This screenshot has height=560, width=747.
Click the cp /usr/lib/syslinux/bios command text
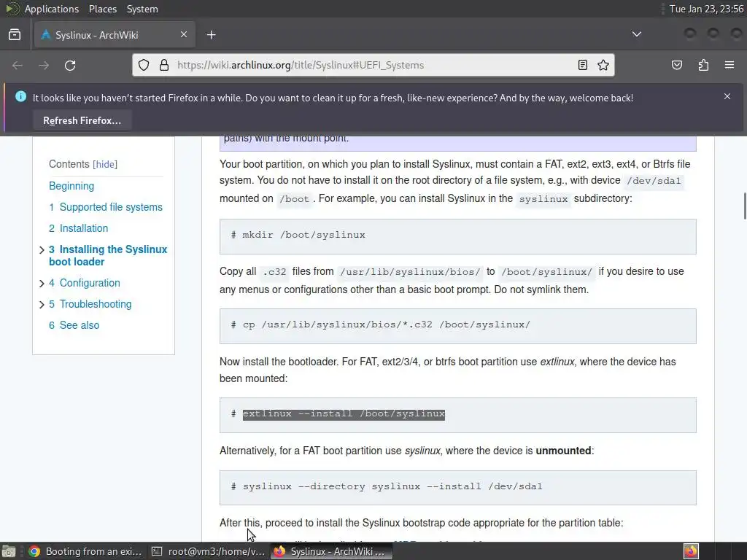point(386,324)
